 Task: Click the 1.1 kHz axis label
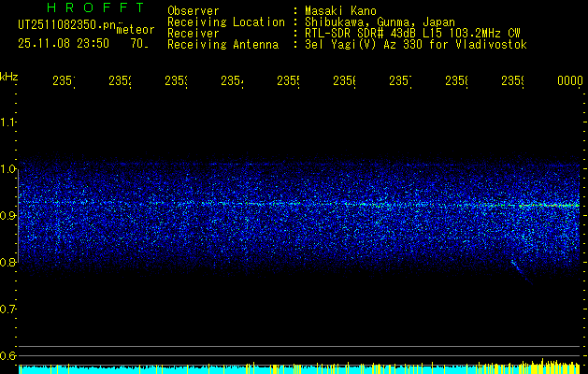tap(7, 122)
